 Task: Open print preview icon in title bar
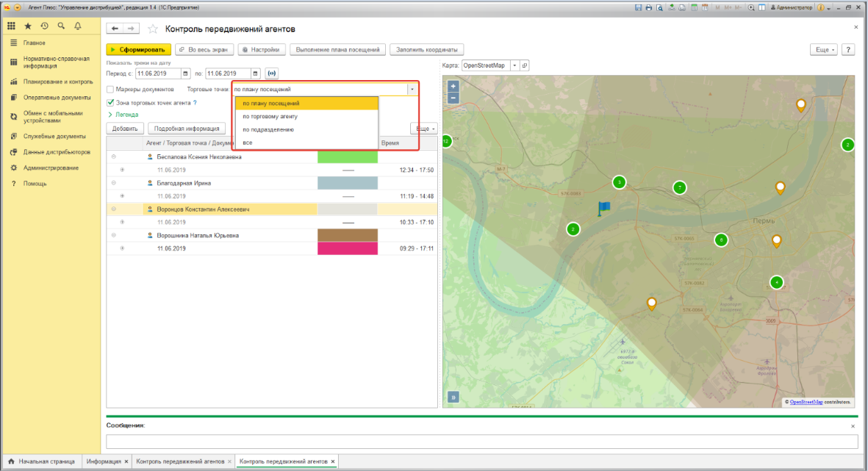coord(659,8)
